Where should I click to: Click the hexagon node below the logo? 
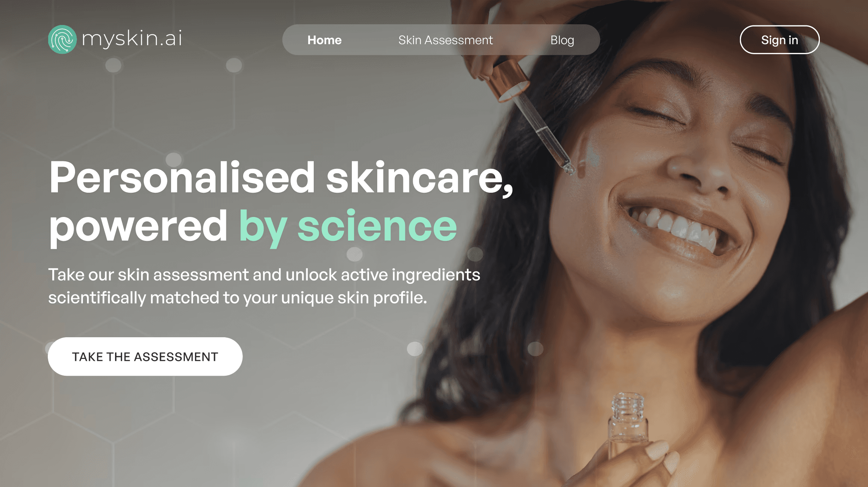click(x=113, y=65)
